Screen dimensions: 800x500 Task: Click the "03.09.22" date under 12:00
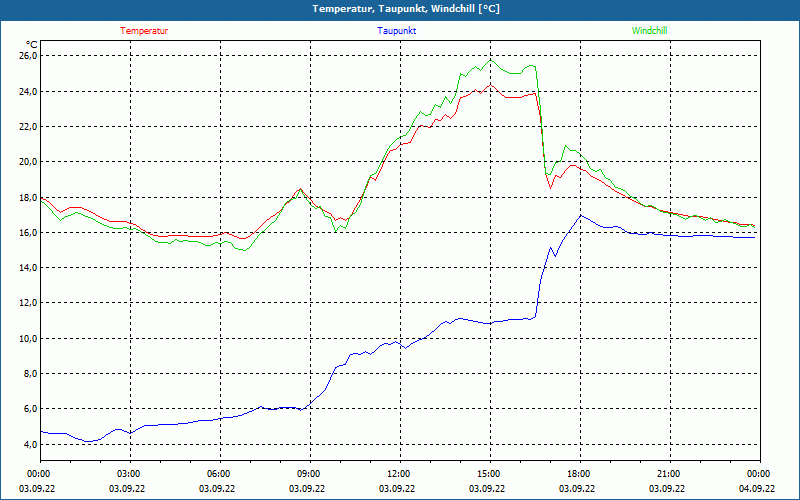tap(397, 488)
